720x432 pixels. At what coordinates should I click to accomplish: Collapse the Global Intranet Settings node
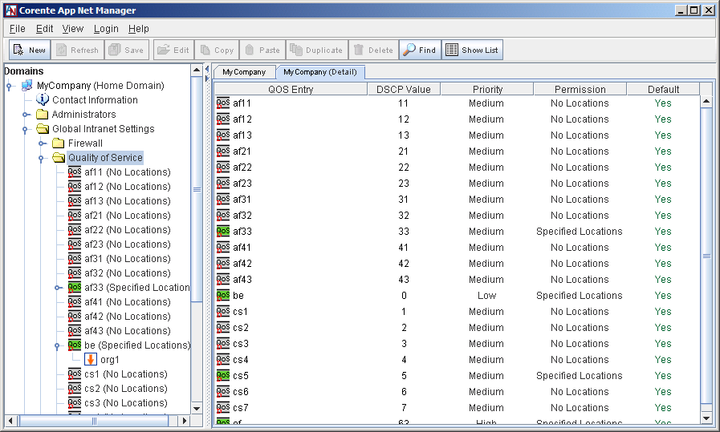(25, 129)
